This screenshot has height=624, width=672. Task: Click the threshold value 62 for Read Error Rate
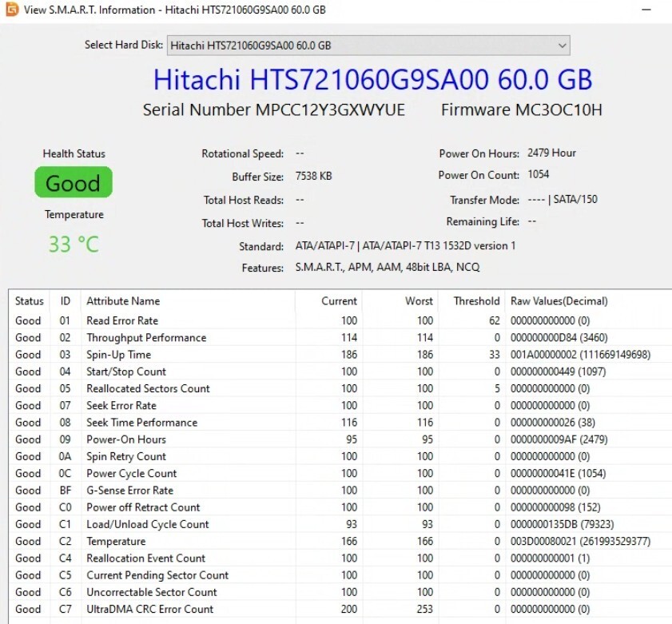pyautogui.click(x=494, y=320)
